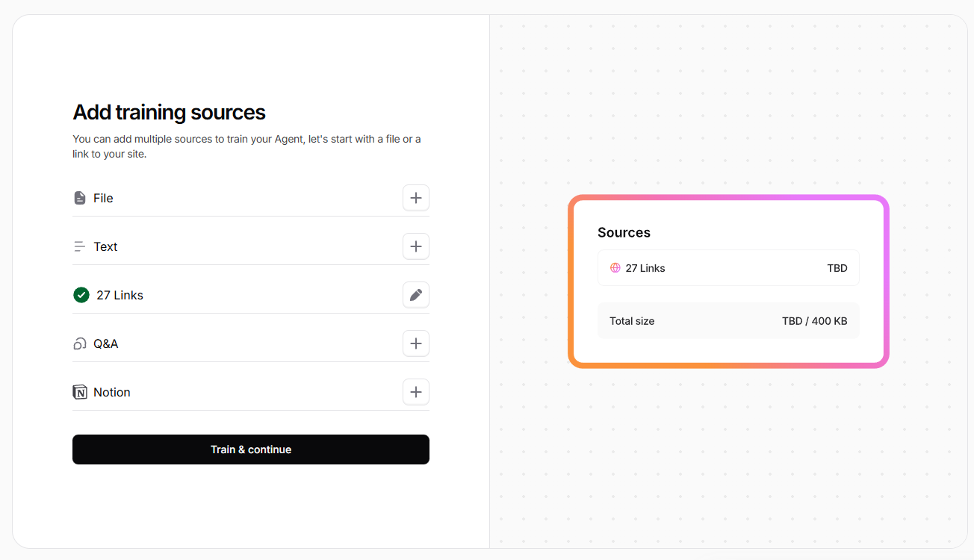The width and height of the screenshot is (974, 560).
Task: Select the Notion source row label
Action: pos(112,392)
